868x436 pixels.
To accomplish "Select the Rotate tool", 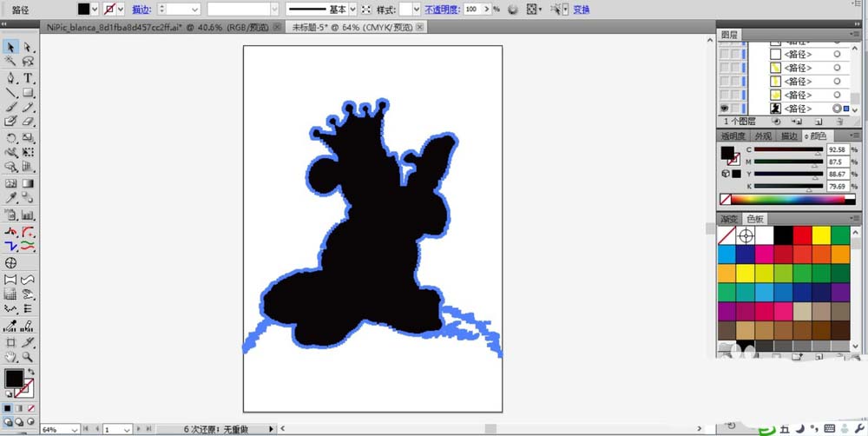I will 10,138.
